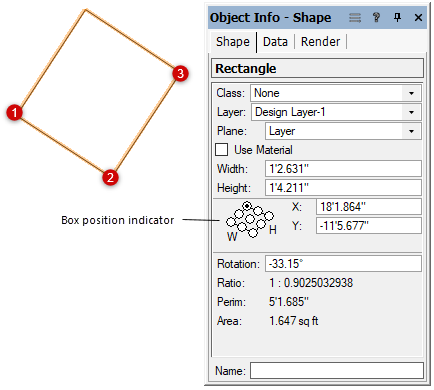Close the Object Info palette
The image size is (434, 390).
[x=418, y=17]
